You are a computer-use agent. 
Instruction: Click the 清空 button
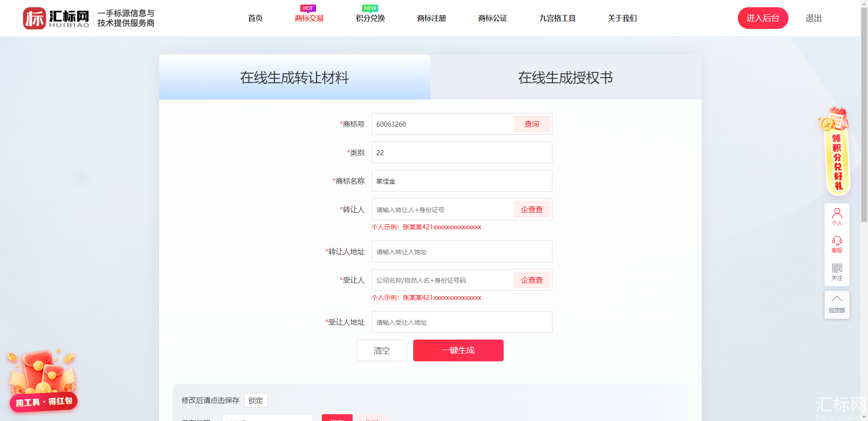pyautogui.click(x=382, y=350)
